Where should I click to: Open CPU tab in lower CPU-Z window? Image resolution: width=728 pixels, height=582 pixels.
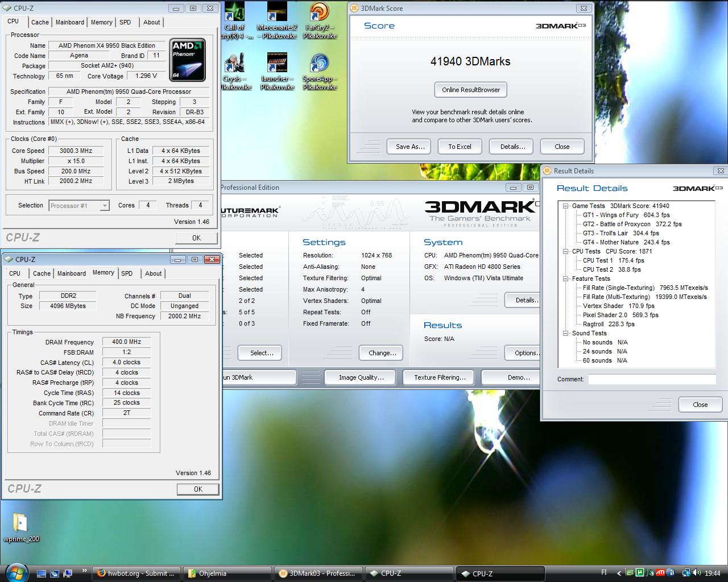point(15,273)
